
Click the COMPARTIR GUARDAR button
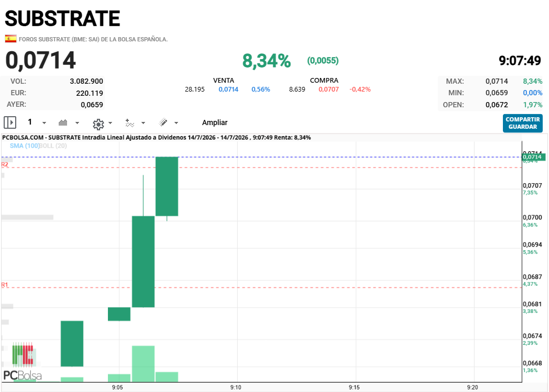pos(523,123)
